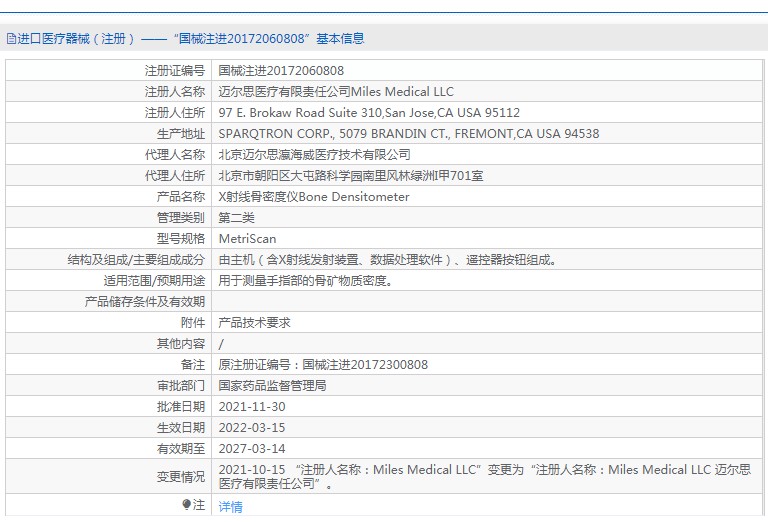This screenshot has height=522, width=768.
Task: Select remark 原注册证编号：国械注进20172300808
Action: click(323, 365)
